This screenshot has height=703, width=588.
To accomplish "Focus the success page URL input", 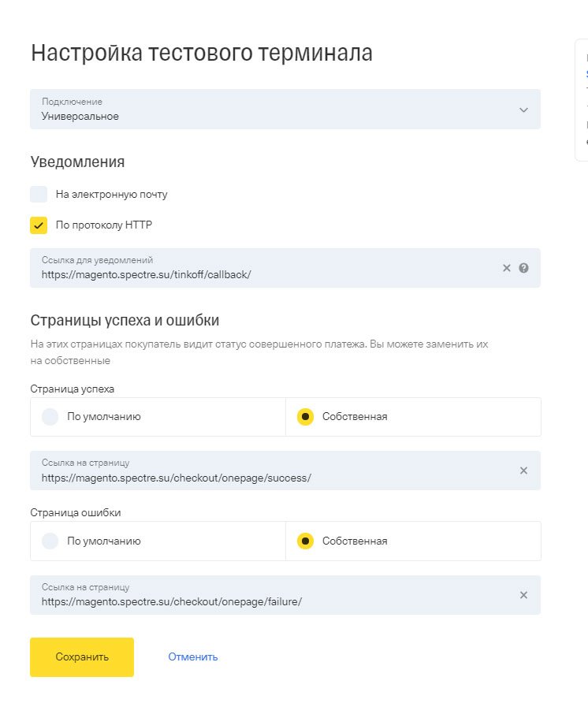I will (236, 478).
